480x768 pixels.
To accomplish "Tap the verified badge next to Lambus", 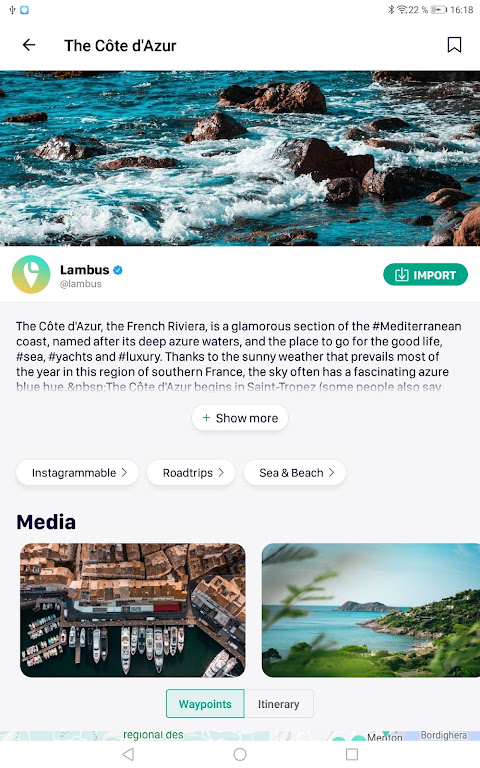I will 118,270.
